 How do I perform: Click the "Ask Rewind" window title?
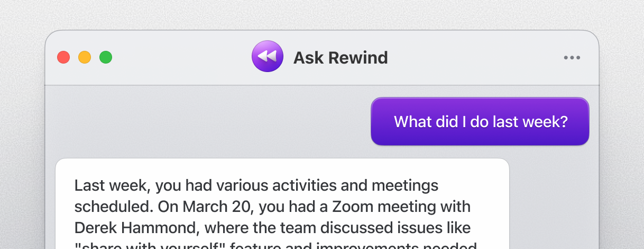pos(341,57)
